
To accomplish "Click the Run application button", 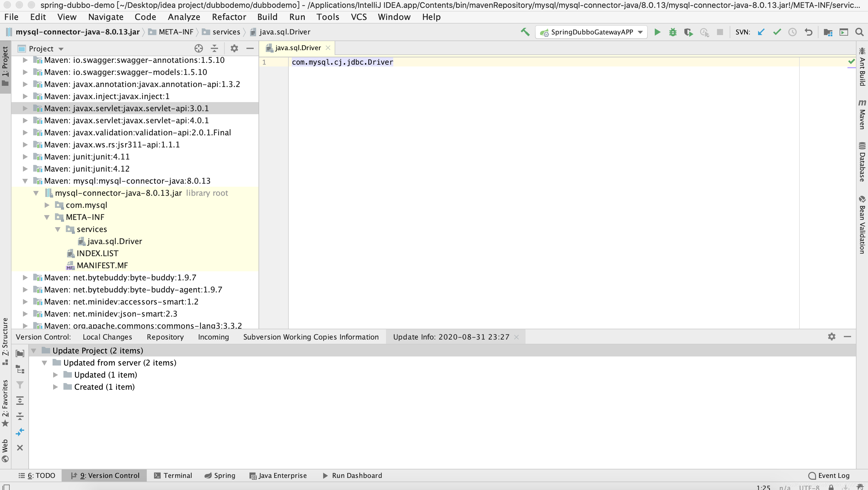I will click(656, 32).
